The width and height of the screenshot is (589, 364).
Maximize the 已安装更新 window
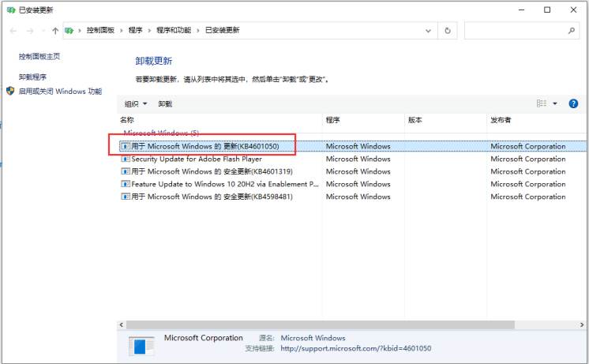click(547, 10)
